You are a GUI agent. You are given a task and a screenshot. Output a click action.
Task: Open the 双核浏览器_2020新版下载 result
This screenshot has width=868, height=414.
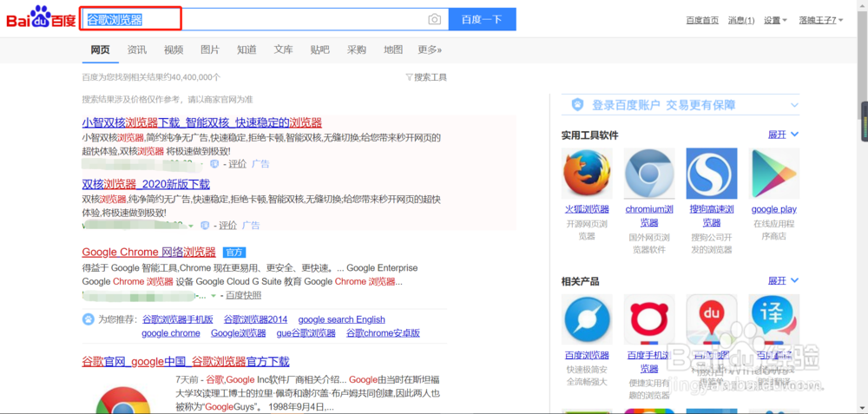146,184
